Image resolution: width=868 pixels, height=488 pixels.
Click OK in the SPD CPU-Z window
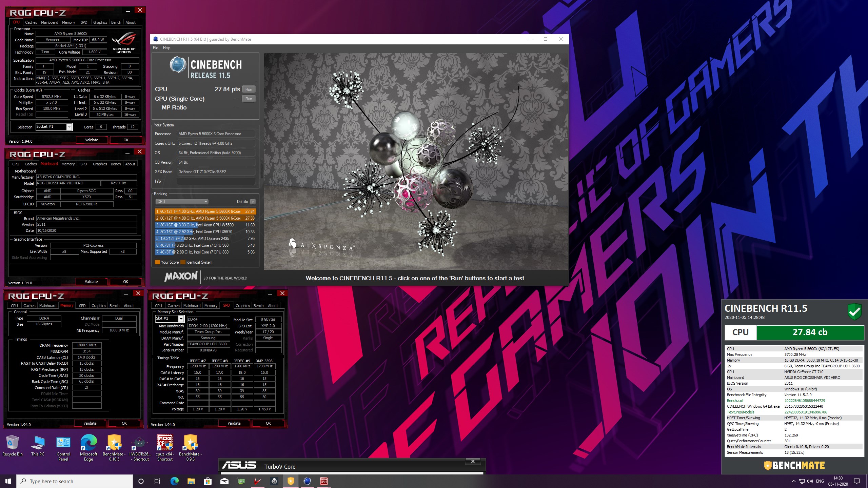coord(268,423)
